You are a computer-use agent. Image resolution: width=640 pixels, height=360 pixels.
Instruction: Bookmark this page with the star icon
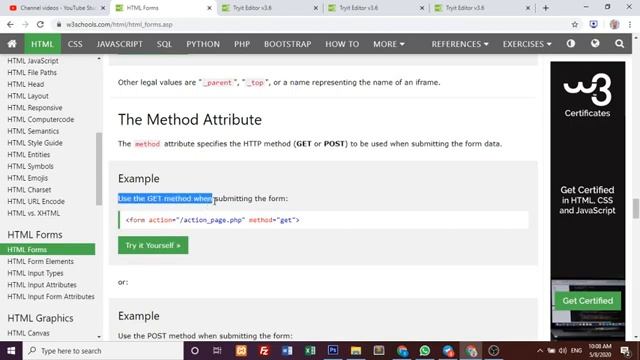(x=575, y=24)
